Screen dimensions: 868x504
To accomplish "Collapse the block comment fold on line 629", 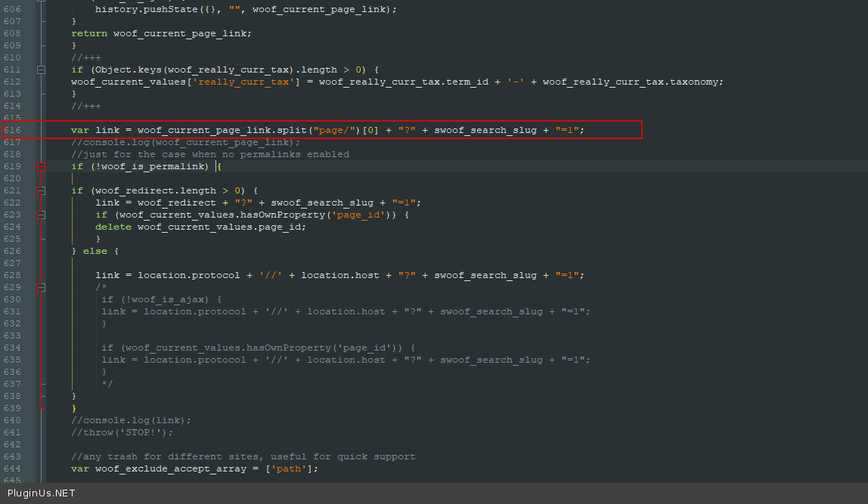I will [40, 287].
